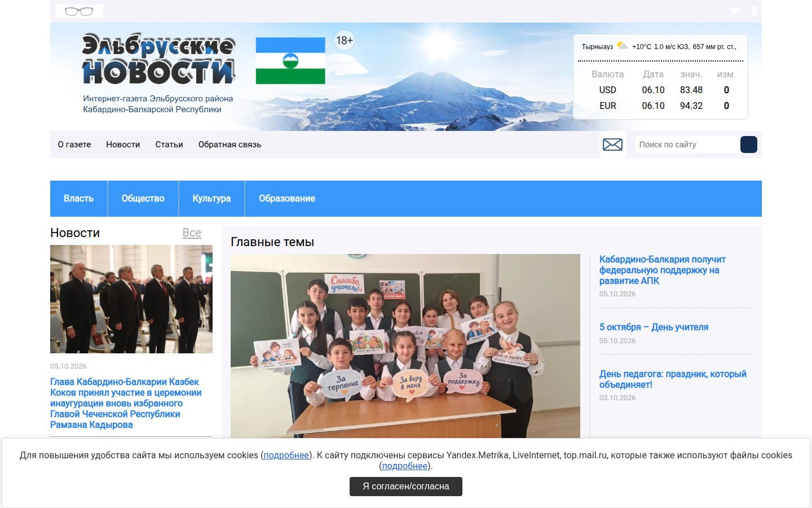This screenshot has width=812, height=508.
Task: Open the Казбек Коков inauguration article link
Action: click(126, 403)
